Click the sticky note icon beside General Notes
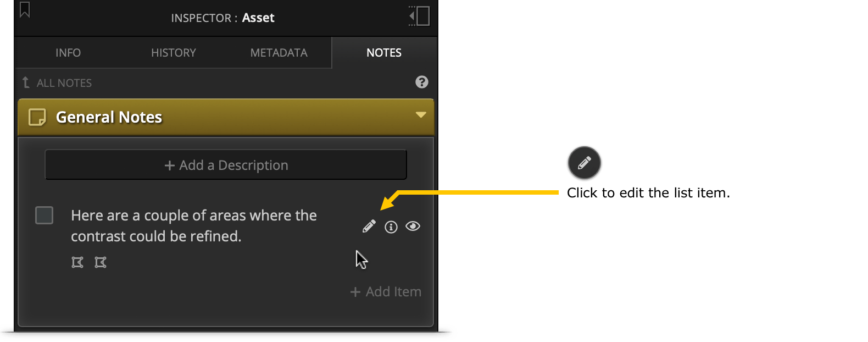The image size is (868, 342). (37, 117)
